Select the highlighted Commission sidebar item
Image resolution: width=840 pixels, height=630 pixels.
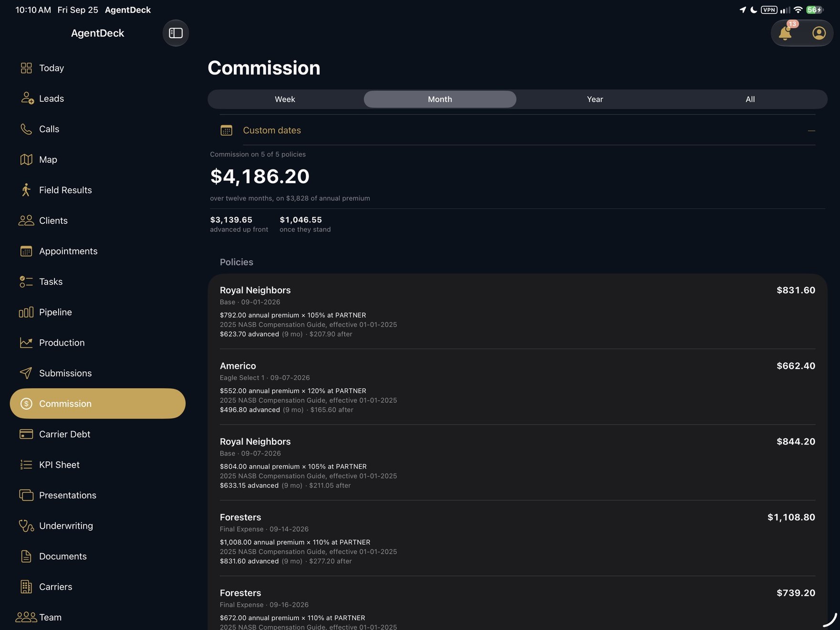(x=97, y=404)
